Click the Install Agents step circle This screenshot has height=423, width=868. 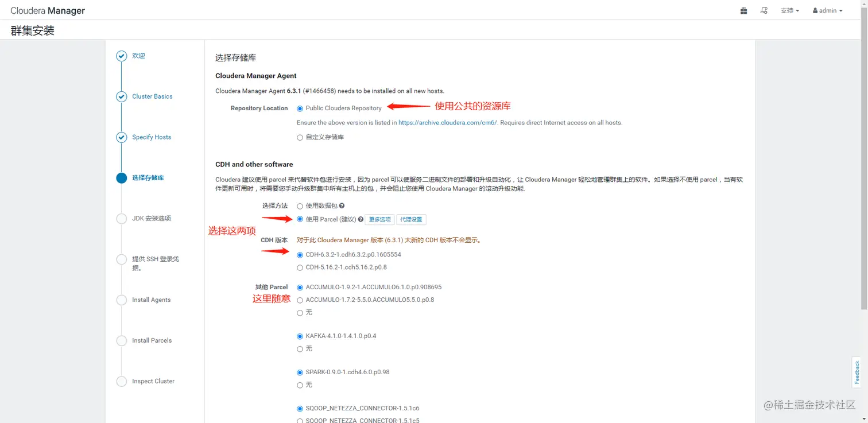click(121, 300)
